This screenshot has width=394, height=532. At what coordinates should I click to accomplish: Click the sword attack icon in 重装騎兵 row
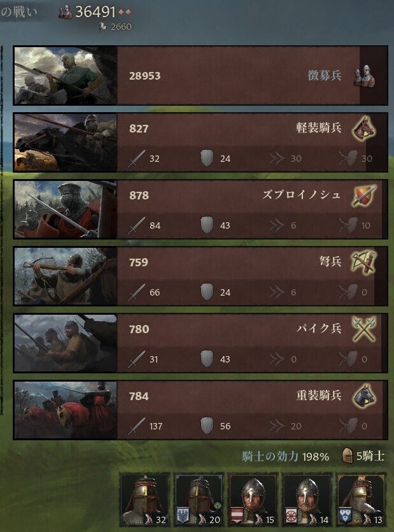pos(136,426)
